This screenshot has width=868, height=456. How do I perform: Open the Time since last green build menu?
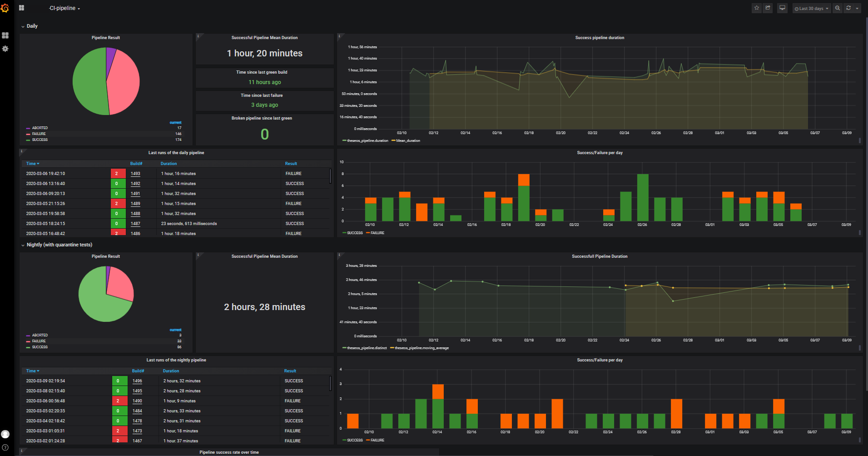click(262, 72)
